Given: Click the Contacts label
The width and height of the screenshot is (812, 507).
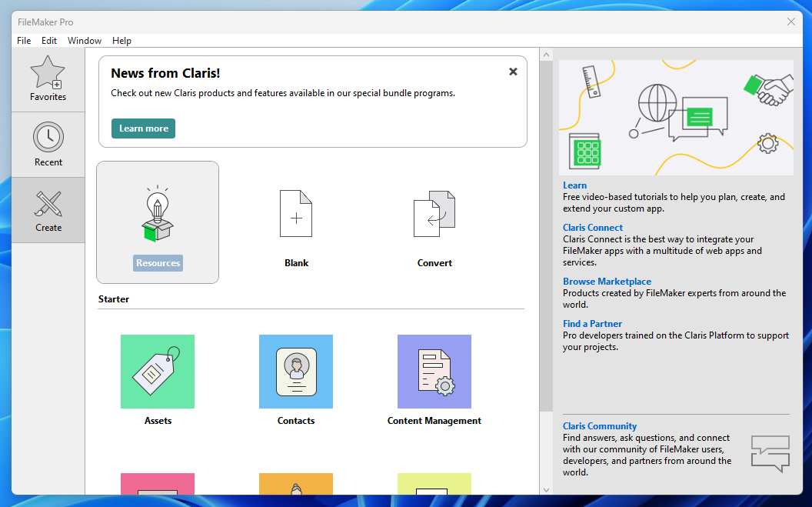Looking at the screenshot, I should coord(296,421).
